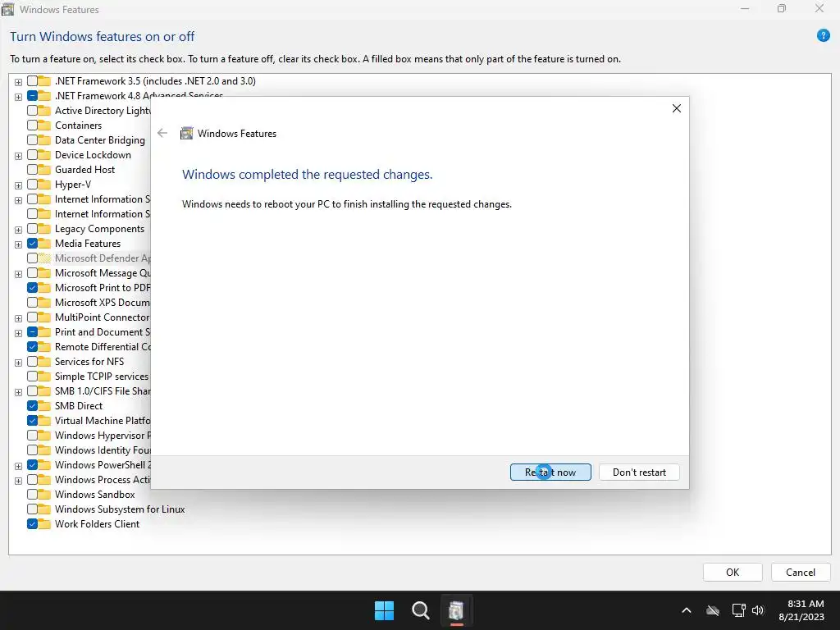This screenshot has width=840, height=630.
Task: Select the Legacy Components feature label
Action: pyautogui.click(x=99, y=229)
